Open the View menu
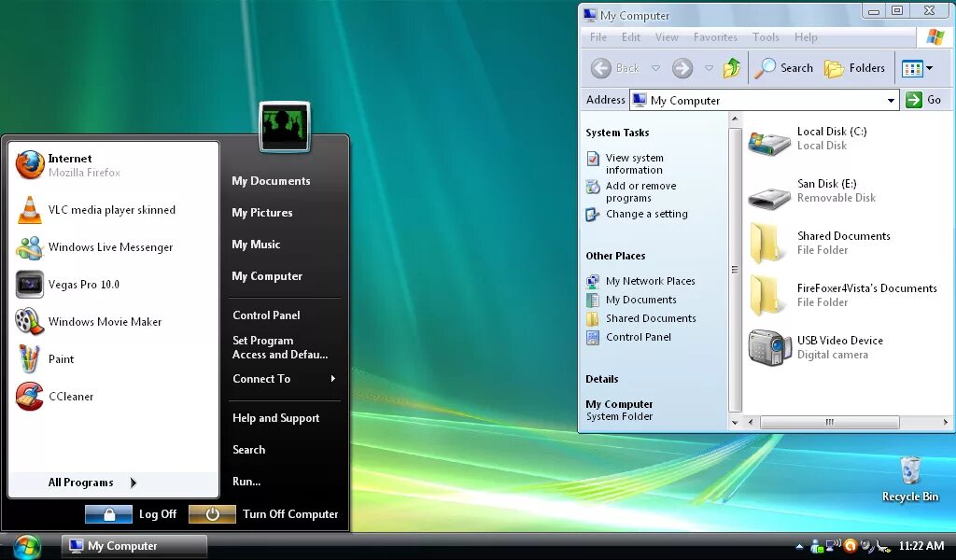The image size is (956, 560). coord(667,37)
